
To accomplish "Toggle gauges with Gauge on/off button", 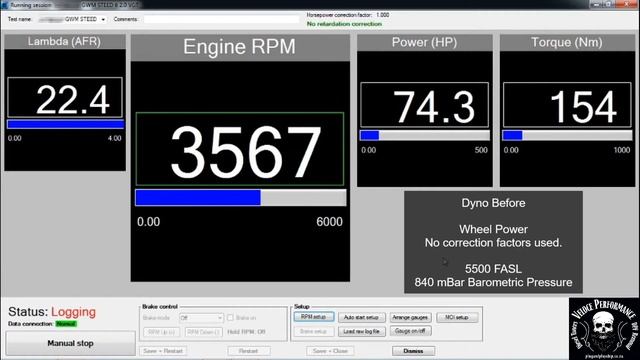I will [x=410, y=331].
